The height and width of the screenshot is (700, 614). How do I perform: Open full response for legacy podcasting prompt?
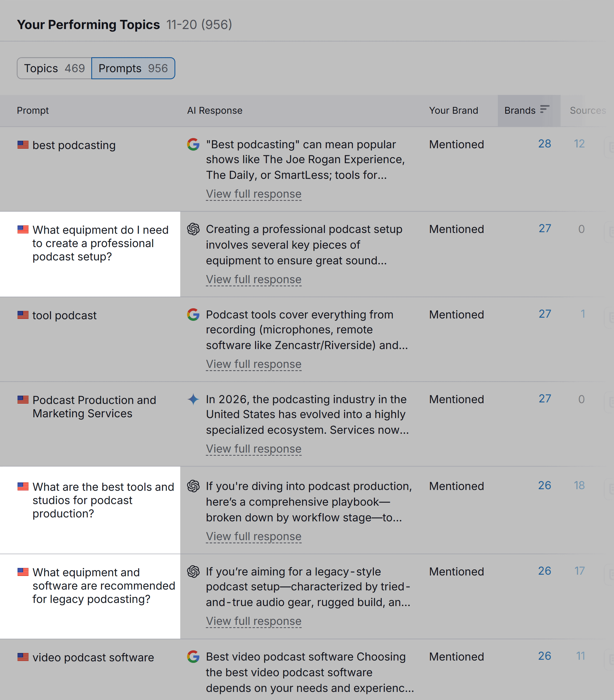pos(253,621)
